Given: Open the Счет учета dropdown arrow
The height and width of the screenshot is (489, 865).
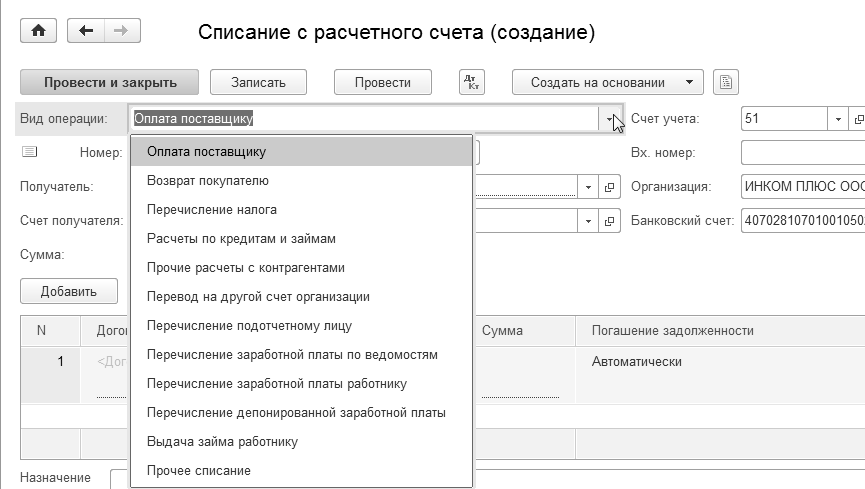Looking at the screenshot, I should [x=837, y=119].
